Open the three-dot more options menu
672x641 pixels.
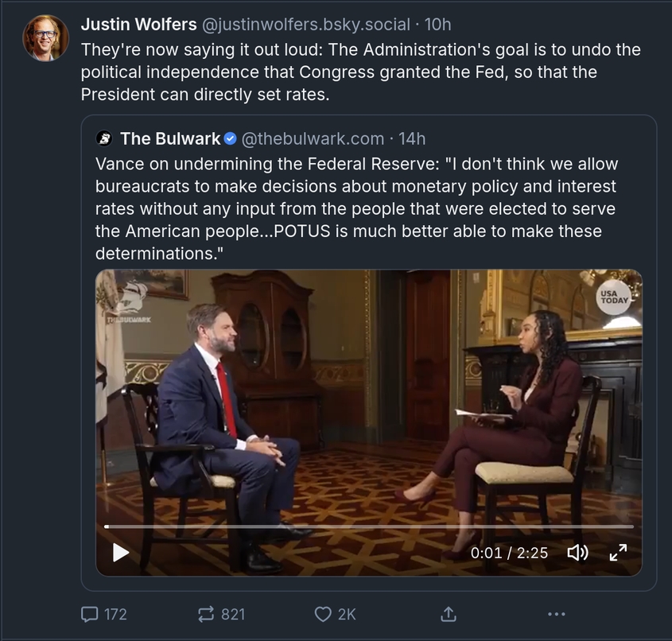(x=557, y=614)
